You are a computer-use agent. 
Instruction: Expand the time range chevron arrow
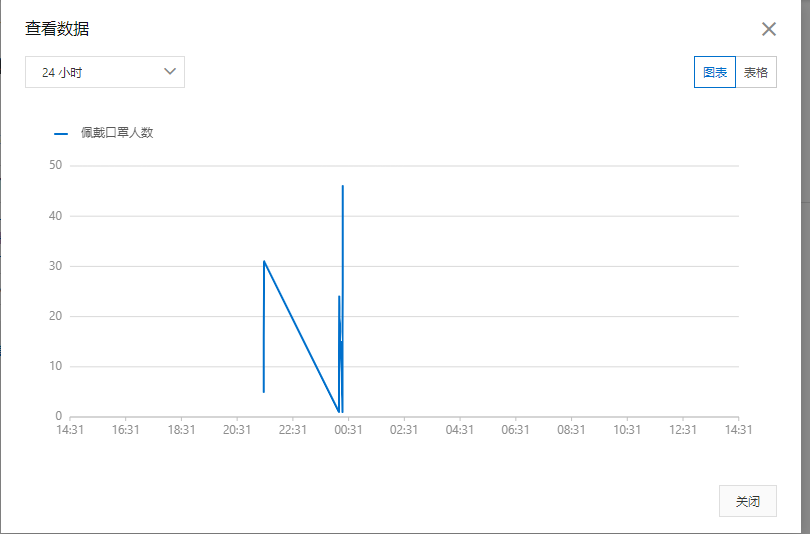pos(170,72)
